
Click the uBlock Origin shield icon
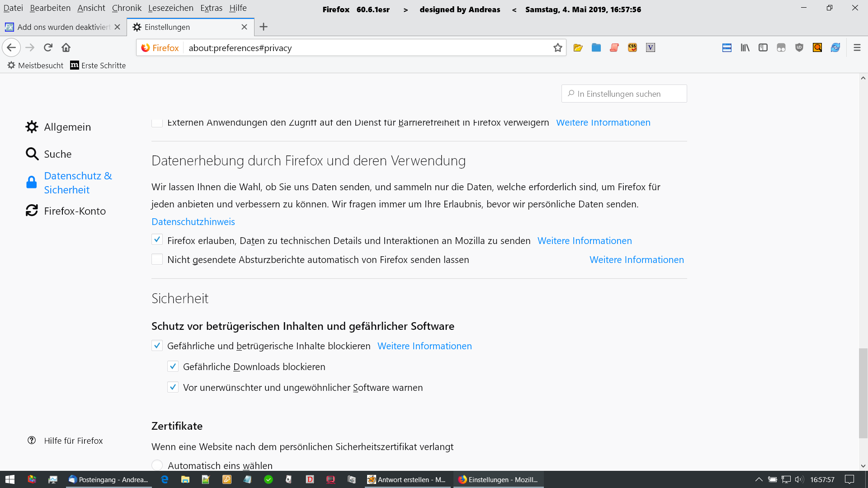pos(799,48)
